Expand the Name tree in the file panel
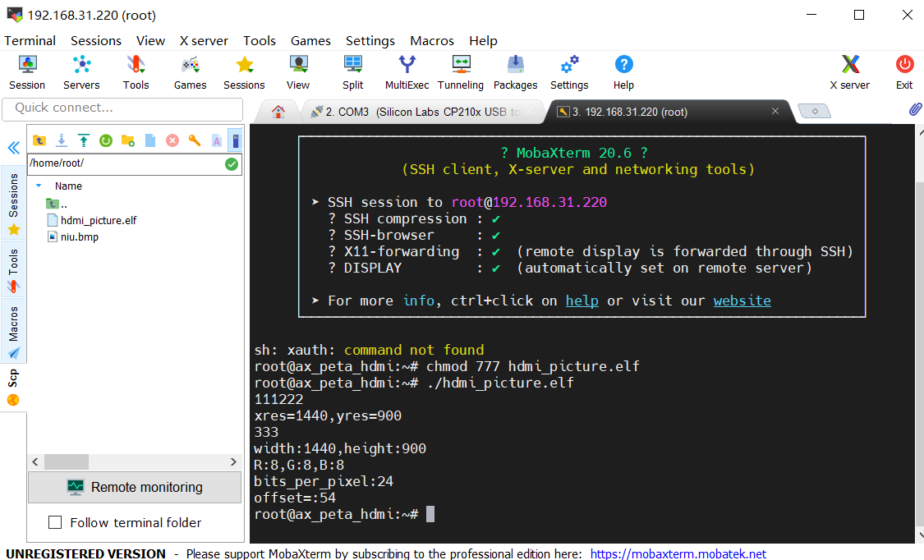Viewport: 924px width, 560px height. pyautogui.click(x=37, y=186)
